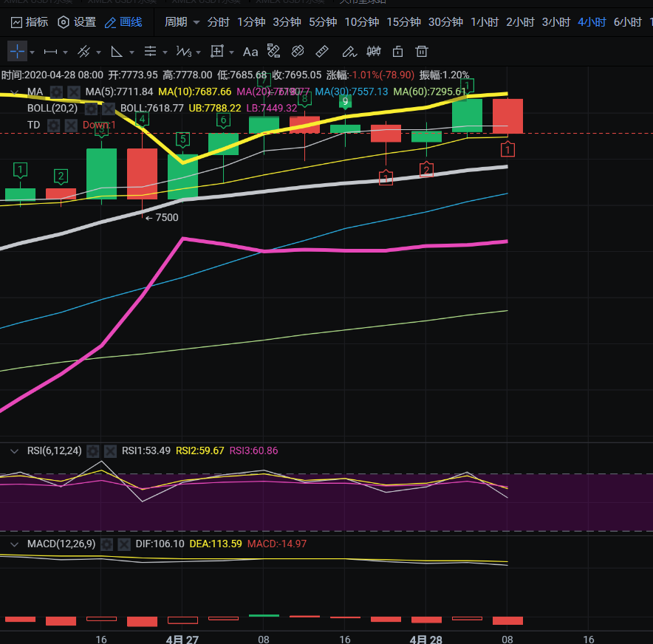Screen dimensions: 653x644
Task: Remove the BOLL indicator with its X
Action: [109, 108]
